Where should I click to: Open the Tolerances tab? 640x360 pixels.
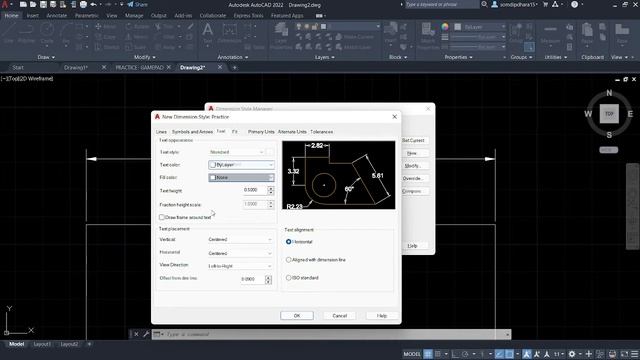click(322, 132)
